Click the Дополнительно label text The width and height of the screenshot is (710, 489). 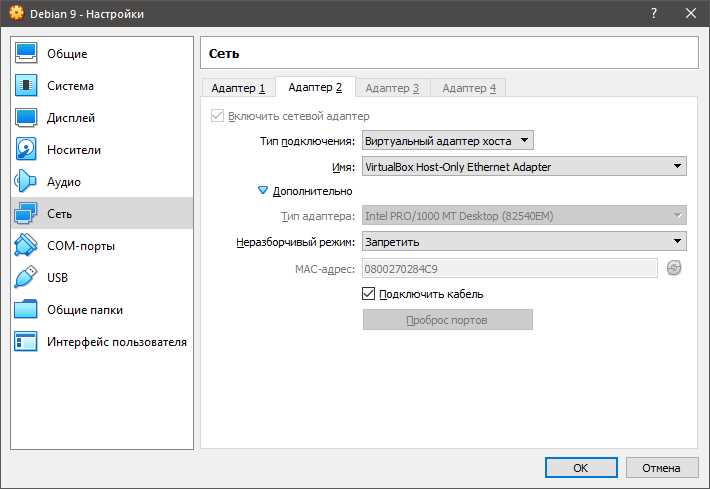312,191
